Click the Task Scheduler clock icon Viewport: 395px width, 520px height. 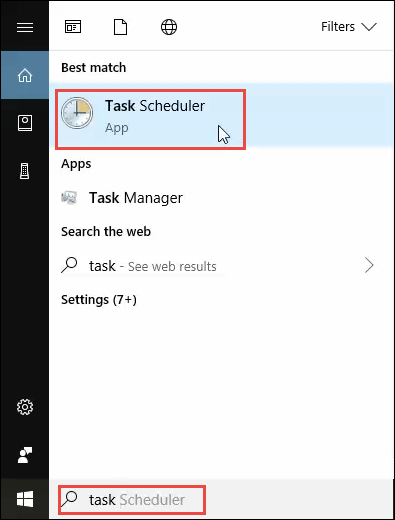pos(77,113)
